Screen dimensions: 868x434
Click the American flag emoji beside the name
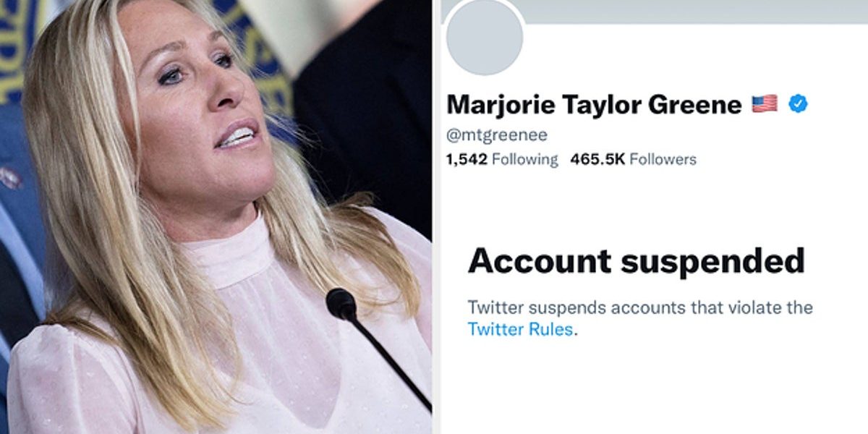pos(765,103)
